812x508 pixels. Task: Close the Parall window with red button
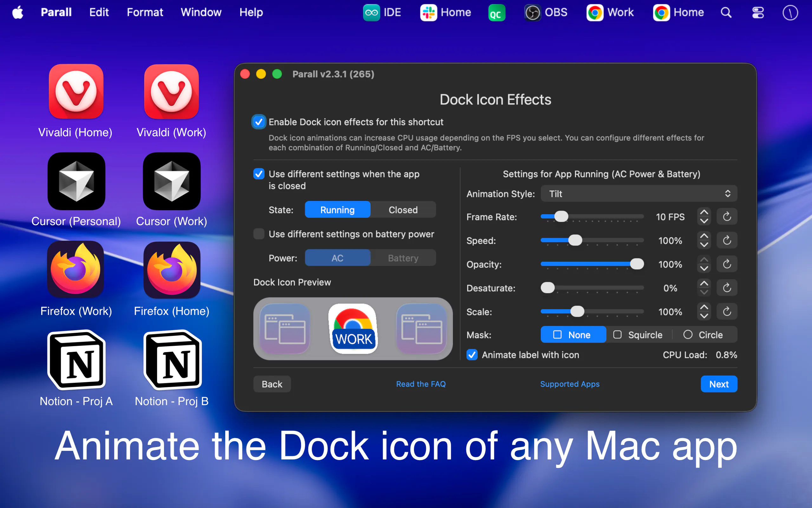point(245,74)
